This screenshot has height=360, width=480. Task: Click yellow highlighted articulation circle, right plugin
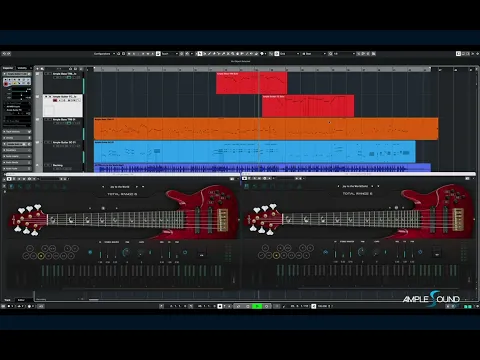coord(276,256)
